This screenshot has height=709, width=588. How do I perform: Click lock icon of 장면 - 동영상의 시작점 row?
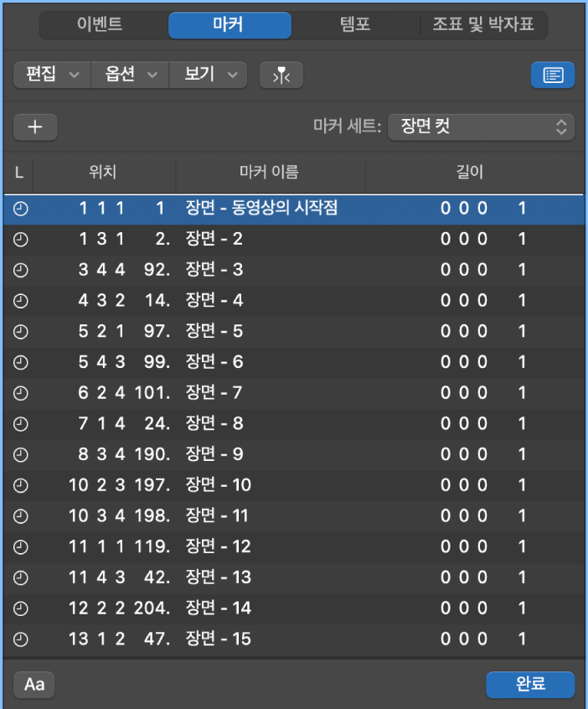click(x=21, y=208)
